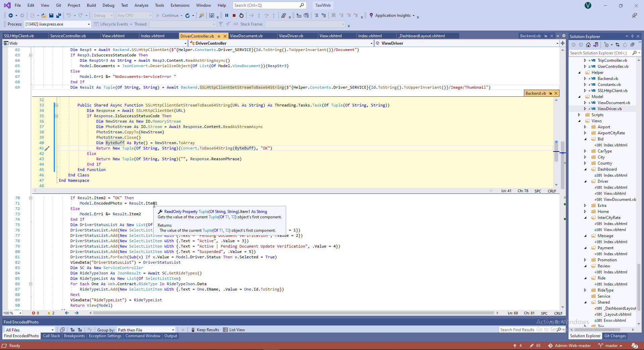
Task: Open the Git Changes panel tab
Action: point(615,336)
